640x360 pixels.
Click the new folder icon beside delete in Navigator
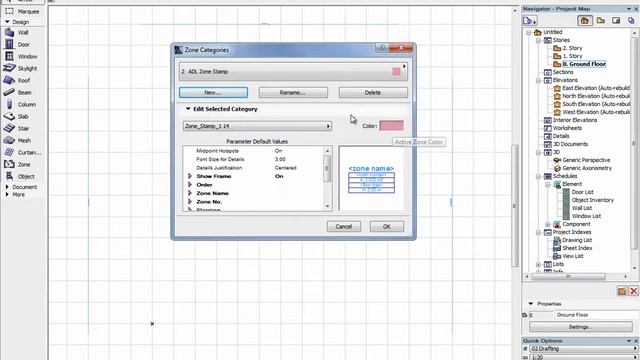point(622,291)
